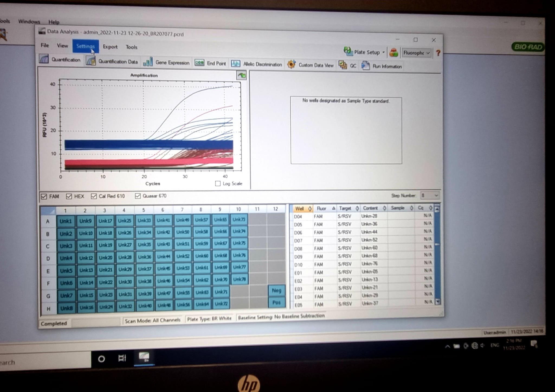
Task: Click the question mark help icon
Action: click(x=438, y=53)
